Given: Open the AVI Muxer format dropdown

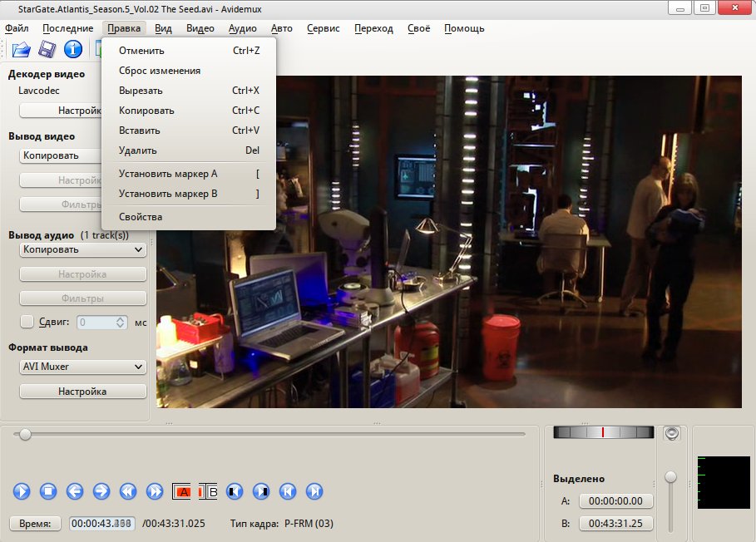Looking at the screenshot, I should pos(82,367).
